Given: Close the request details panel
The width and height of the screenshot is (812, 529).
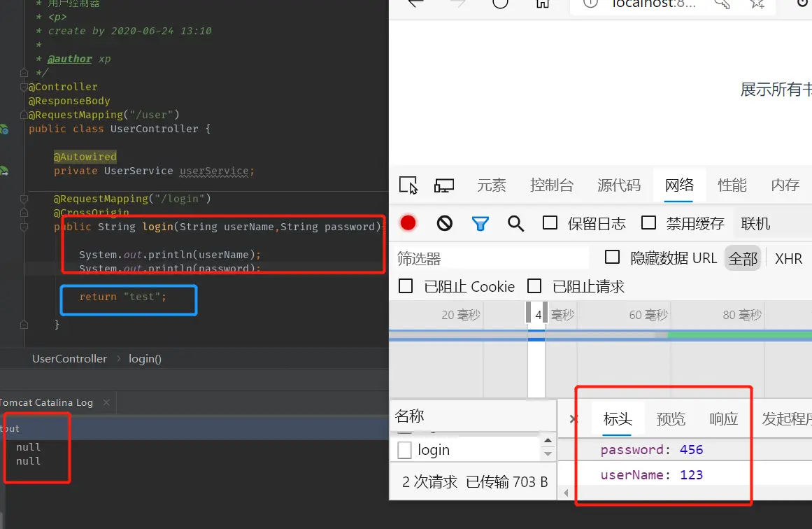Looking at the screenshot, I should [x=573, y=418].
